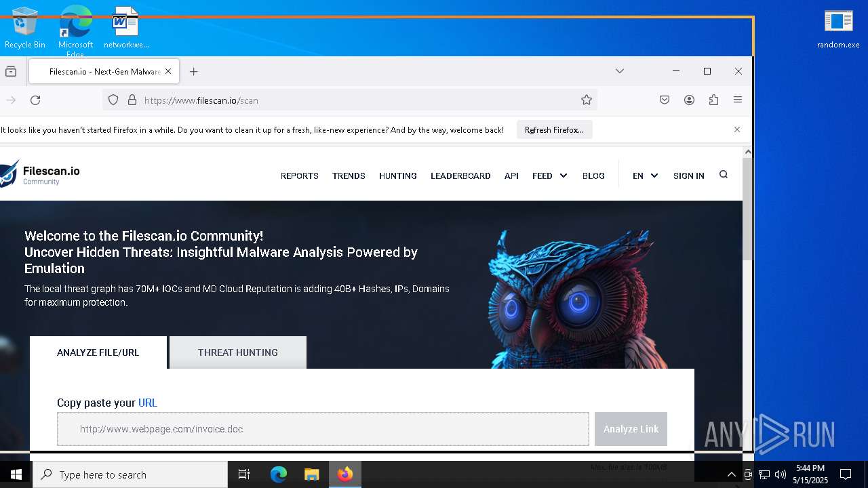Open the HUNTING page
The width and height of the screenshot is (868, 488).
[397, 176]
